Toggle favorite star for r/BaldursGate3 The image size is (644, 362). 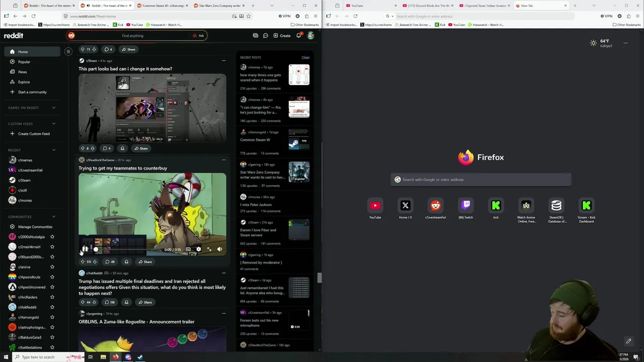52,337
